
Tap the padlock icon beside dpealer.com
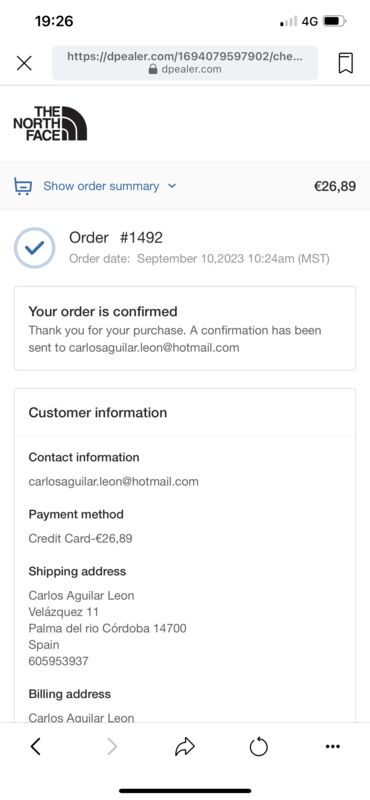pos(153,69)
